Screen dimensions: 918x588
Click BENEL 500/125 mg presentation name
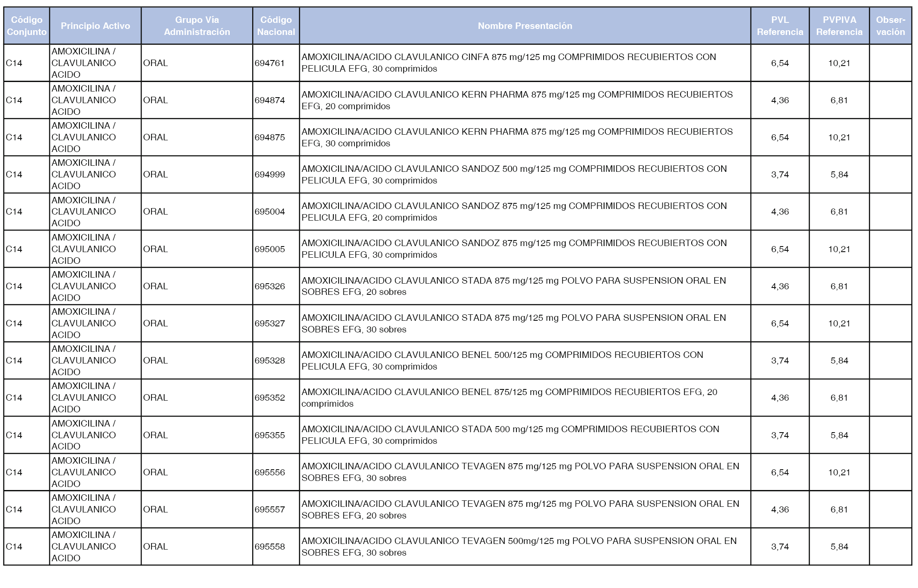tap(502, 360)
